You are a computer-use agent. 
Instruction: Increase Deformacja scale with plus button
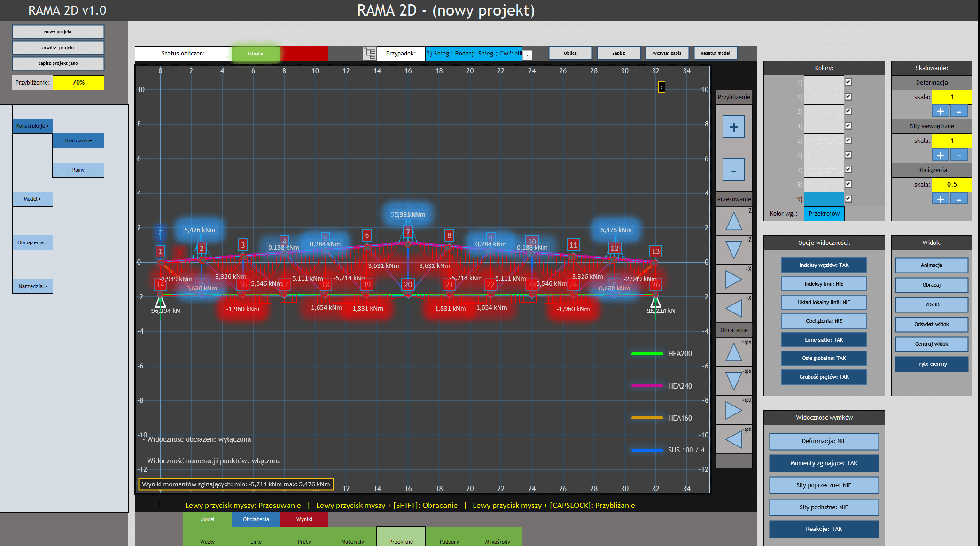(940, 111)
